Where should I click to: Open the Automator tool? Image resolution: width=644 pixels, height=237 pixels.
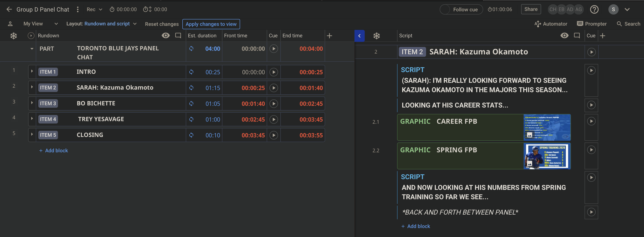pyautogui.click(x=551, y=24)
